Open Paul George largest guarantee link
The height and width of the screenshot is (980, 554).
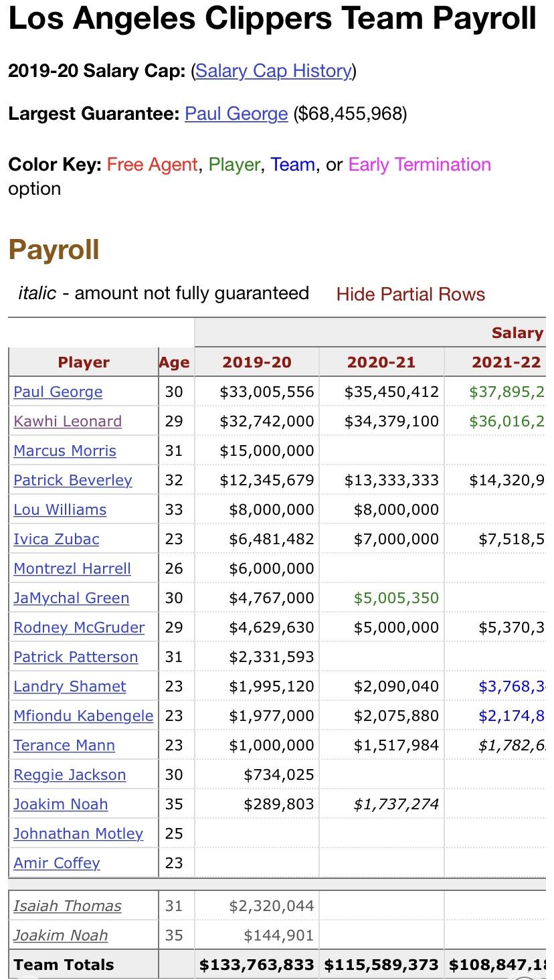point(236,114)
